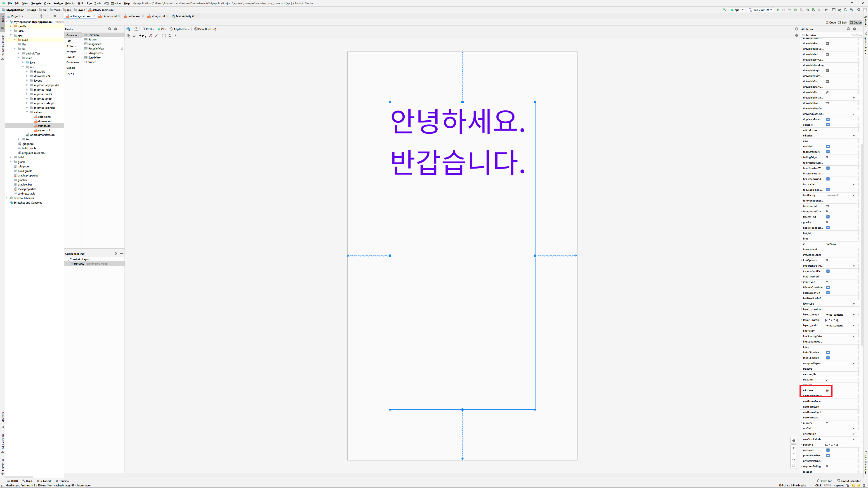This screenshot has height=488, width=868.
Task: Switch to the strings.xml editor tab
Action: [x=158, y=16]
